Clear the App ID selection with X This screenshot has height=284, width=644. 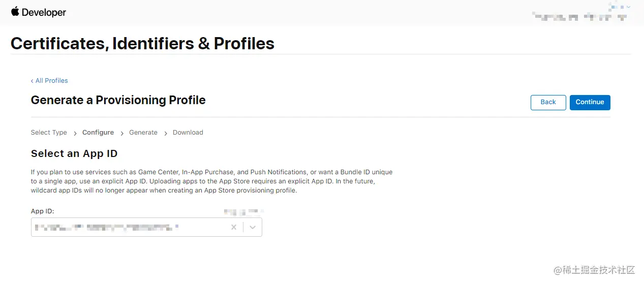point(234,227)
